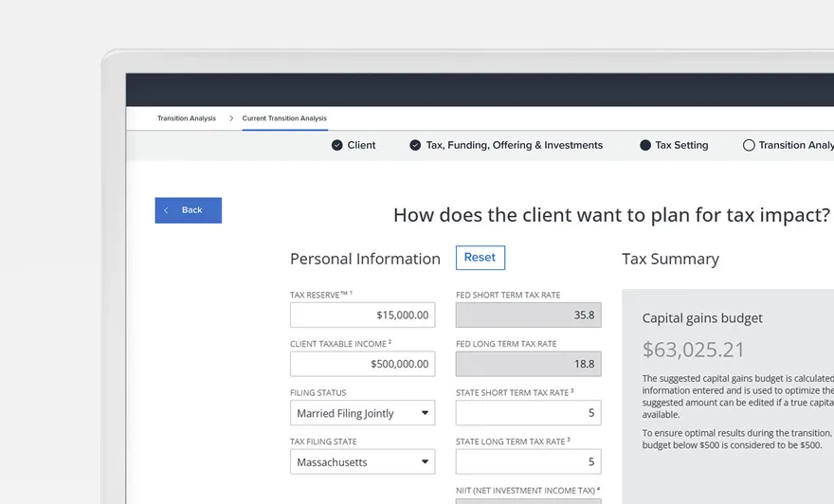The width and height of the screenshot is (834, 504).
Task: Click the breadcrumb chevron separator
Action: (x=231, y=118)
